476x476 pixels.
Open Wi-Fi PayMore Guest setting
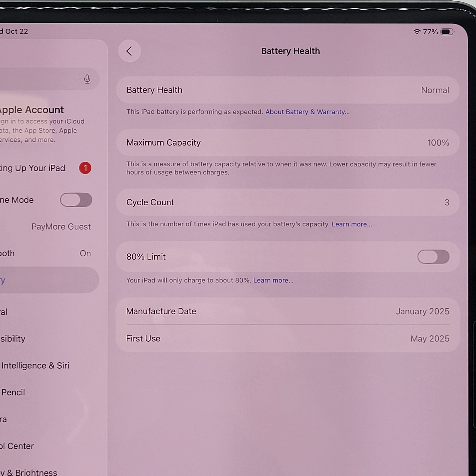61,227
